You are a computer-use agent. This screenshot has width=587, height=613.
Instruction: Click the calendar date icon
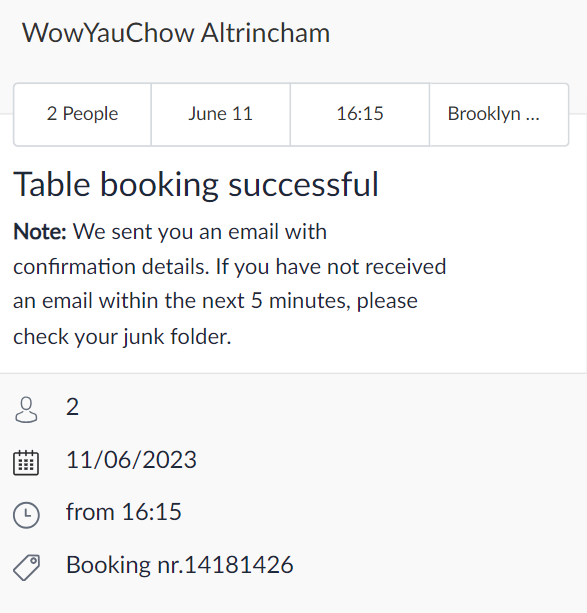coord(26,462)
